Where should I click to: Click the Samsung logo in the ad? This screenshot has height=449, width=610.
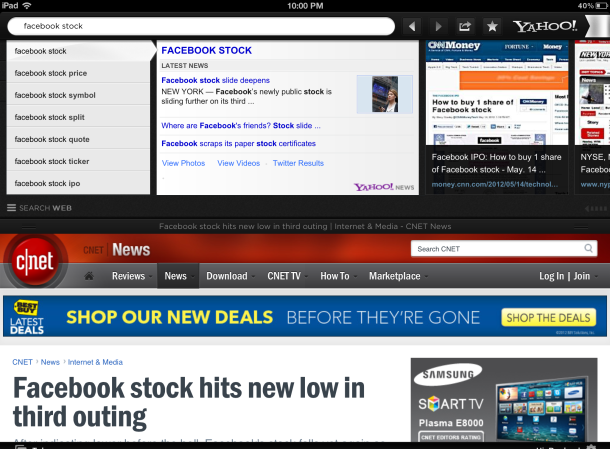point(448,374)
